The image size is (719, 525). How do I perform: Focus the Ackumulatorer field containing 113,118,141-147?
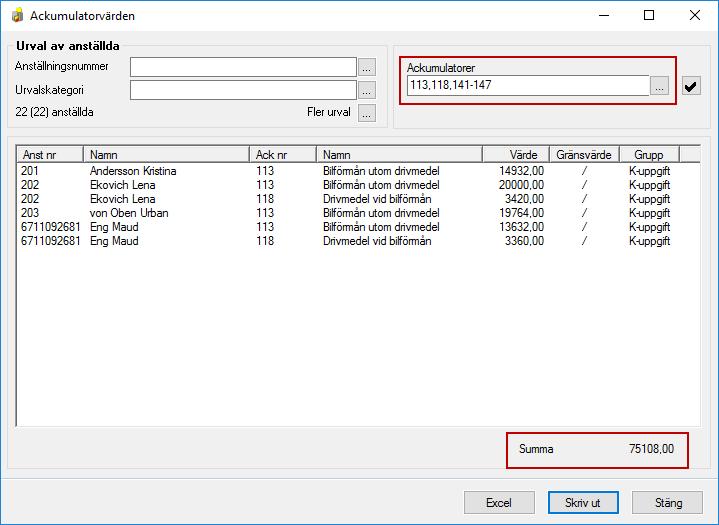(528, 85)
